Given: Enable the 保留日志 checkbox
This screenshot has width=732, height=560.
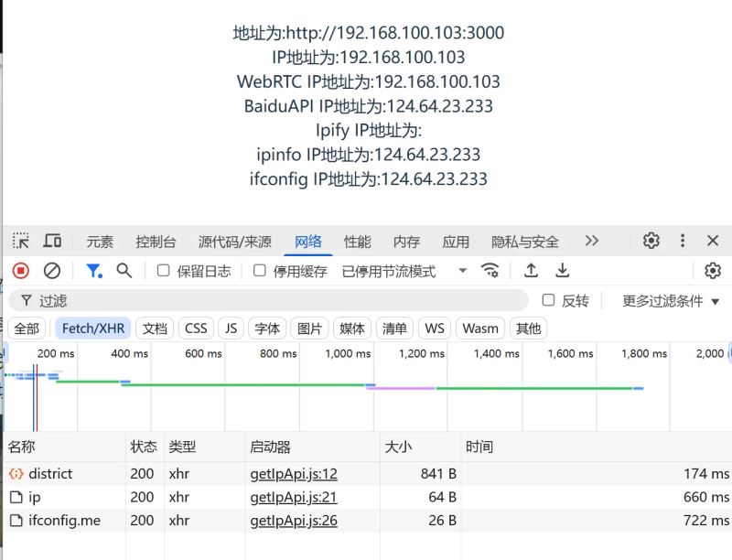Looking at the screenshot, I should tap(164, 271).
